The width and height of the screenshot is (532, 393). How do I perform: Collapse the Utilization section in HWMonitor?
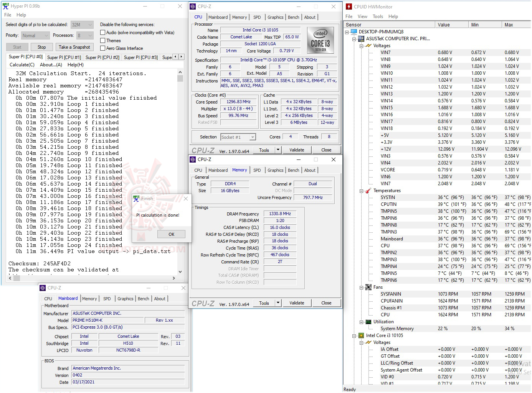click(x=362, y=322)
